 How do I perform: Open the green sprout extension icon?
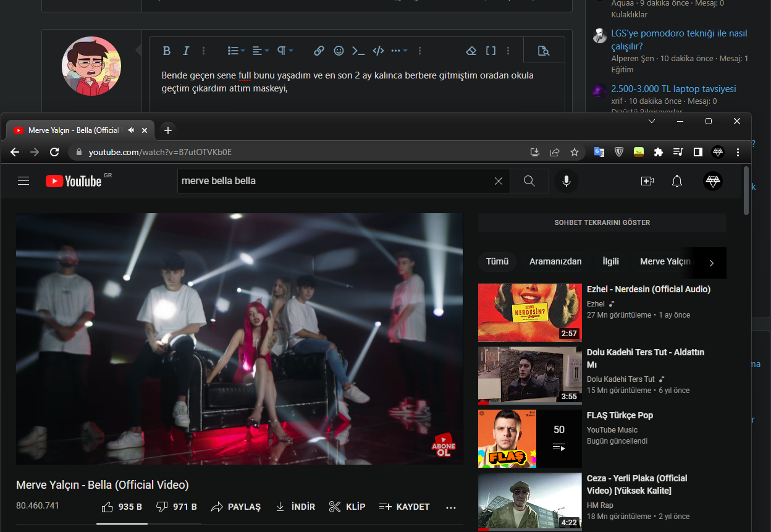point(639,152)
